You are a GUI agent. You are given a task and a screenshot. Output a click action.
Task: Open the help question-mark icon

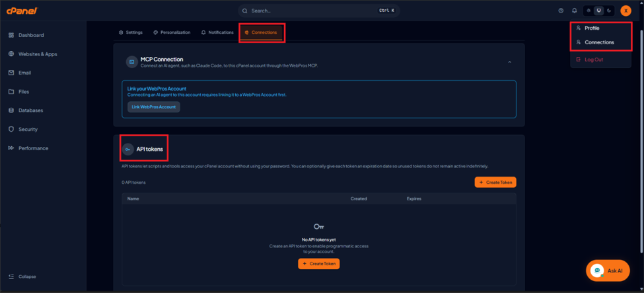tap(561, 11)
